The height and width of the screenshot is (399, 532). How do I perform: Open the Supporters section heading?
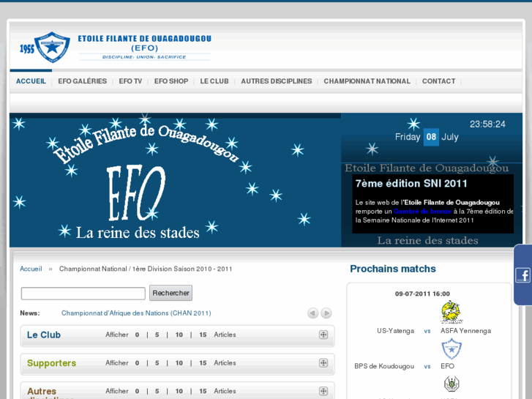click(x=51, y=363)
